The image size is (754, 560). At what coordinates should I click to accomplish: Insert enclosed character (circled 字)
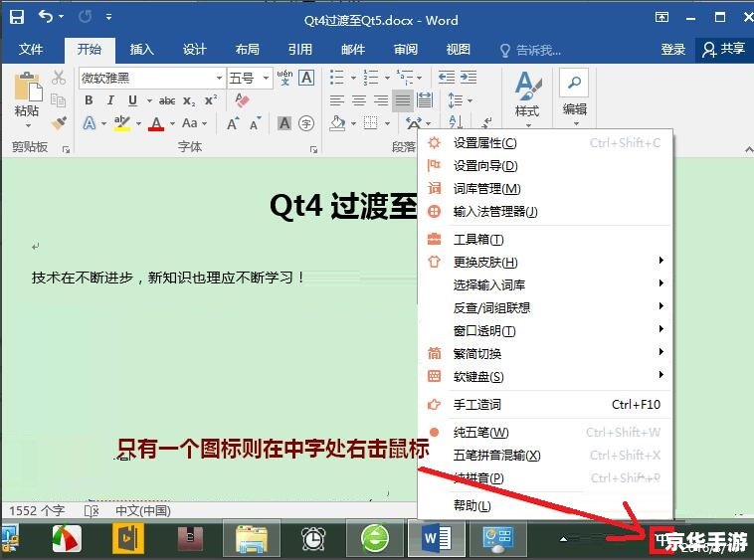tap(306, 123)
